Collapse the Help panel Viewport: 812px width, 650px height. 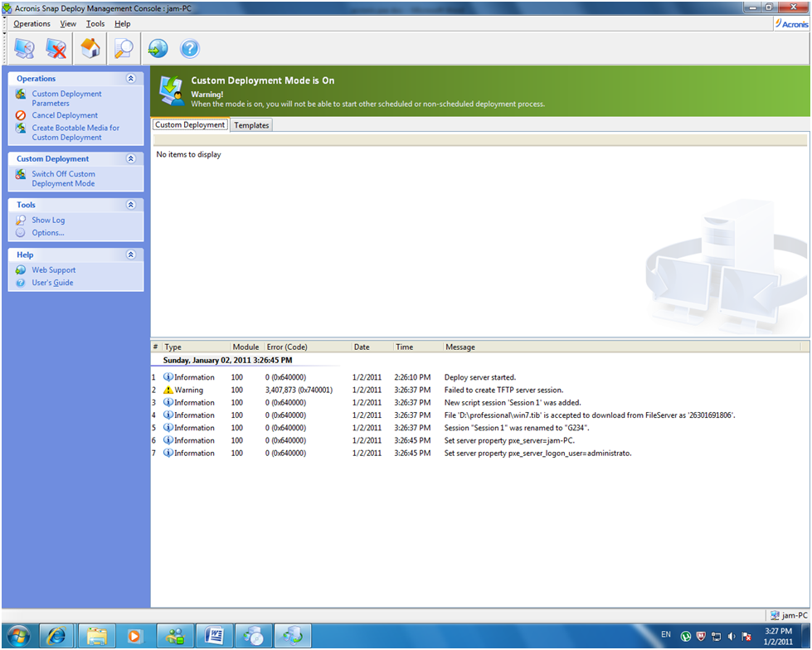[131, 255]
